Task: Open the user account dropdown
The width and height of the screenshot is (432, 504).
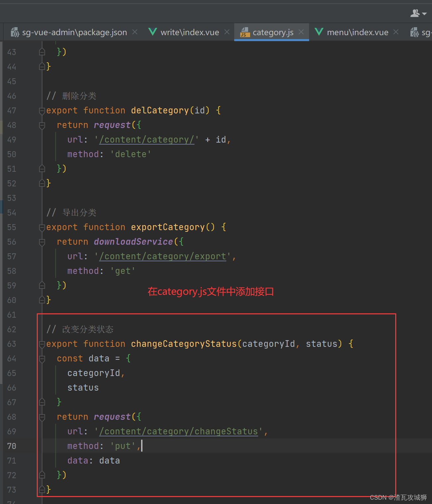Action: (x=418, y=13)
